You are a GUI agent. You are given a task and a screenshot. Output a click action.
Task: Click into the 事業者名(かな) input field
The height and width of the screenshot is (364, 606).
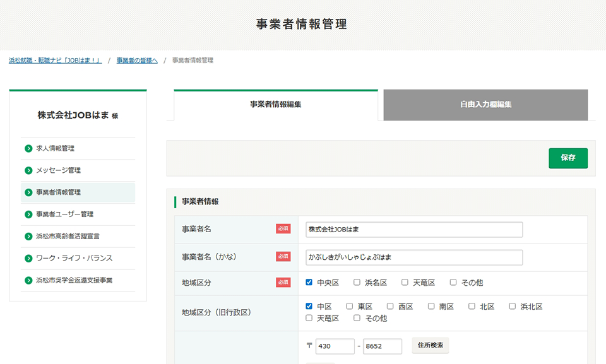pyautogui.click(x=414, y=258)
